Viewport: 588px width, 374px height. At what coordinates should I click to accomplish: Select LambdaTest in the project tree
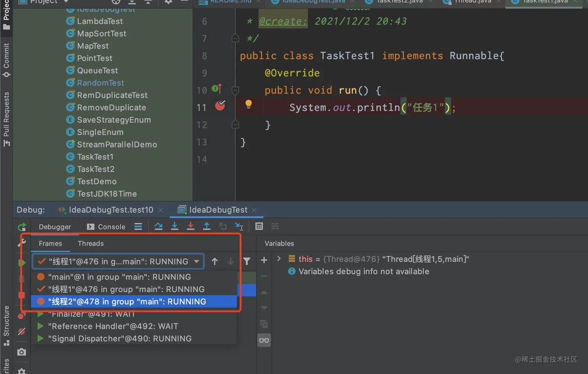click(x=100, y=21)
